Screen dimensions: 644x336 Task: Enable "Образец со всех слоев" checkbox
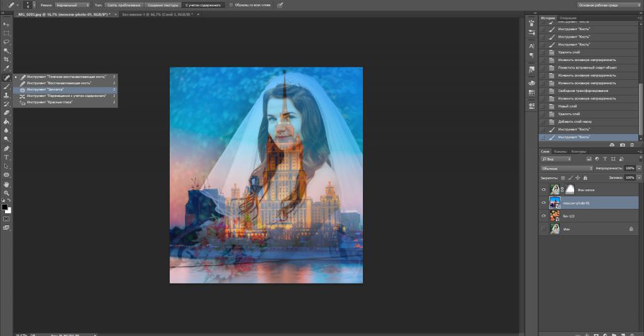(x=231, y=4)
